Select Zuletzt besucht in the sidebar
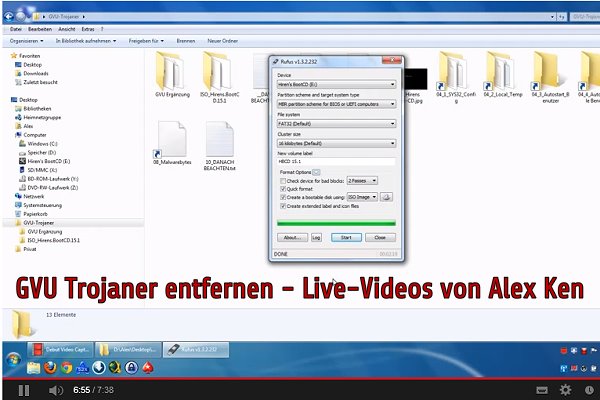 point(40,82)
